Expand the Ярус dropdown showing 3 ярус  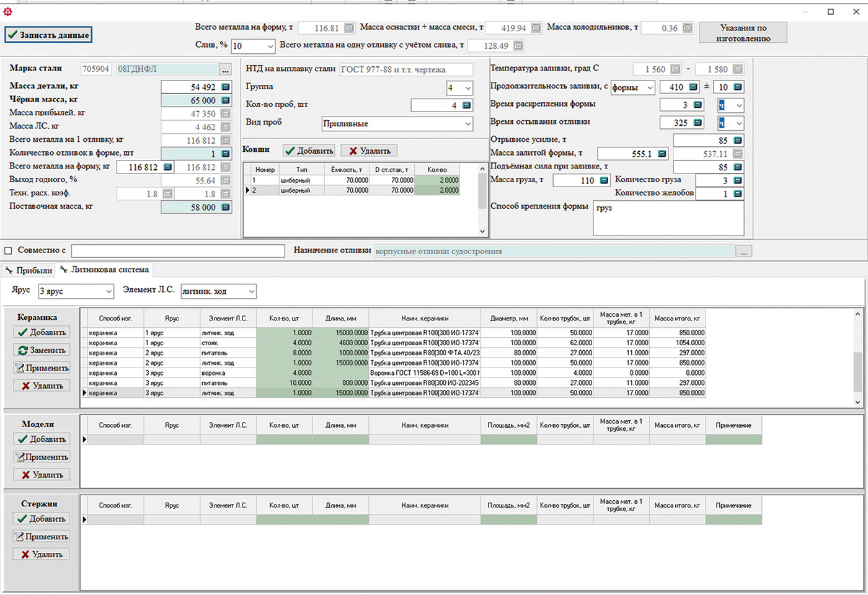pos(76,291)
